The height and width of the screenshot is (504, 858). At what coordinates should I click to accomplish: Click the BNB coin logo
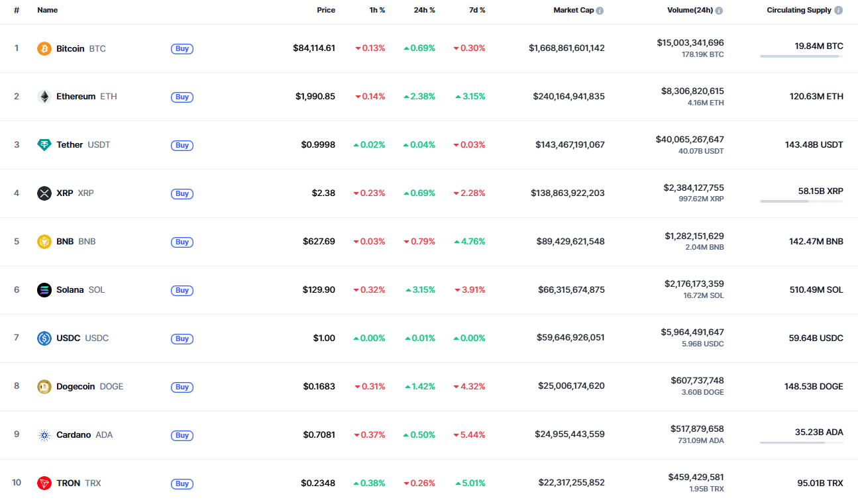coord(44,241)
